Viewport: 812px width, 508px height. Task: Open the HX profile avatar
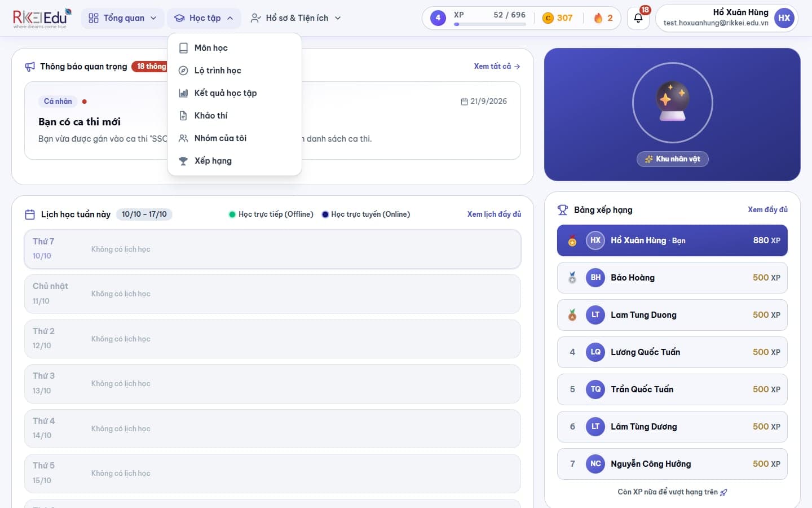(784, 18)
